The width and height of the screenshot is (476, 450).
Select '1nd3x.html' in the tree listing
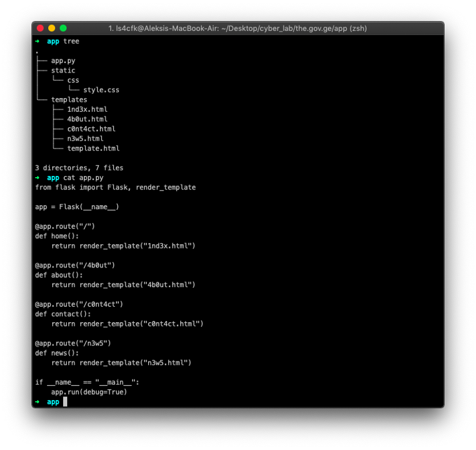(87, 109)
